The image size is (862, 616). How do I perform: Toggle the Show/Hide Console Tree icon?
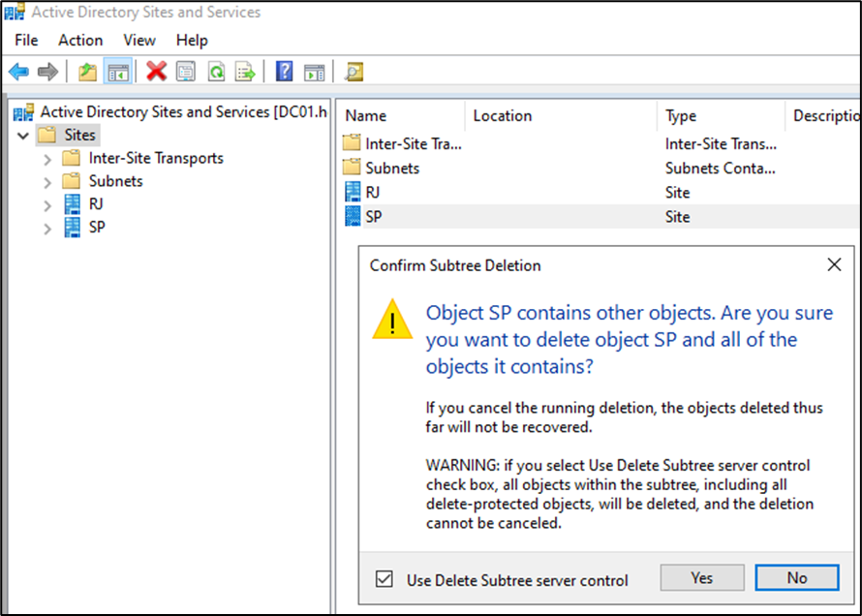click(118, 72)
